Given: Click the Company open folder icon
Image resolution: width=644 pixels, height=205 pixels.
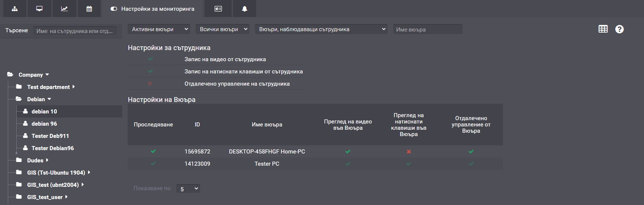Looking at the screenshot, I should (x=10, y=75).
